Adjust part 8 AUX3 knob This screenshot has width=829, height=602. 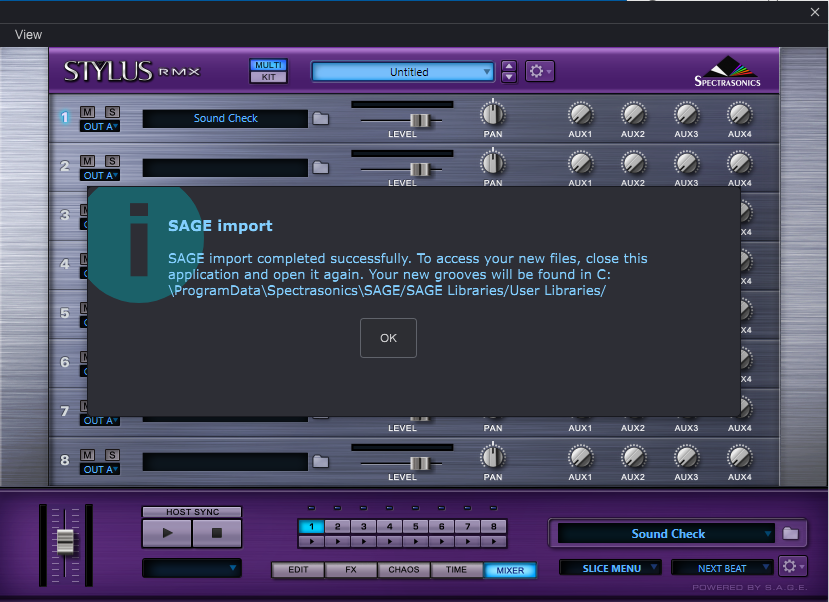coord(687,457)
